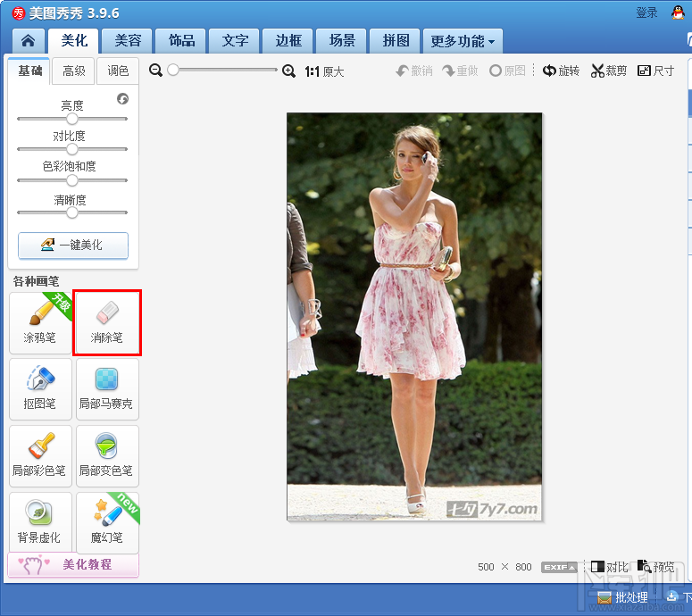Image resolution: width=692 pixels, height=616 pixels.
Task: Select the 消除笔 eraser tool
Action: click(106, 322)
